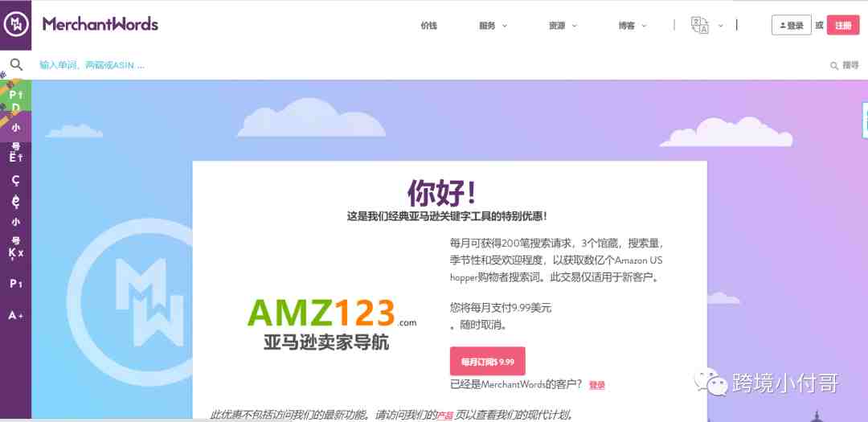Select the 'A+' sidebar item
The image size is (868, 422).
click(x=15, y=316)
